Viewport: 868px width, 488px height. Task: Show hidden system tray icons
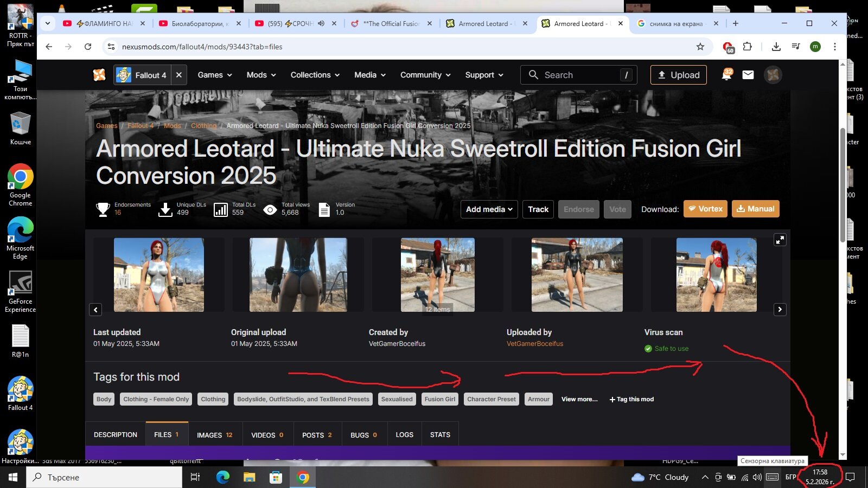pos(705,477)
